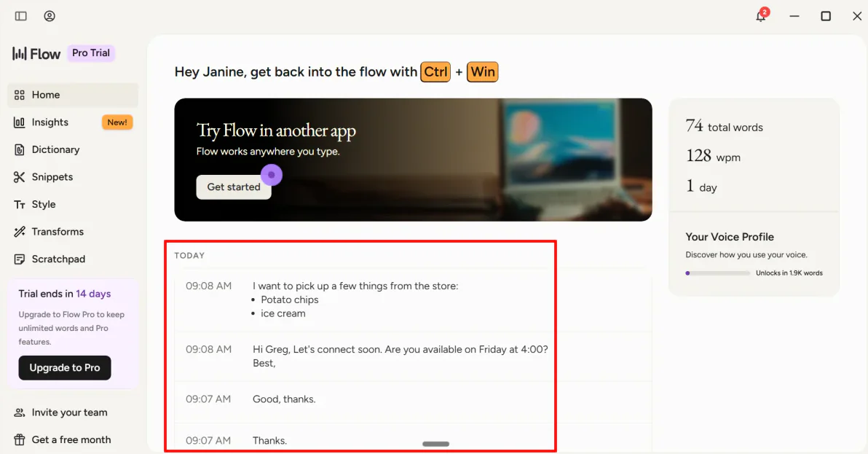Click the Scratchpad note icon

(20, 259)
